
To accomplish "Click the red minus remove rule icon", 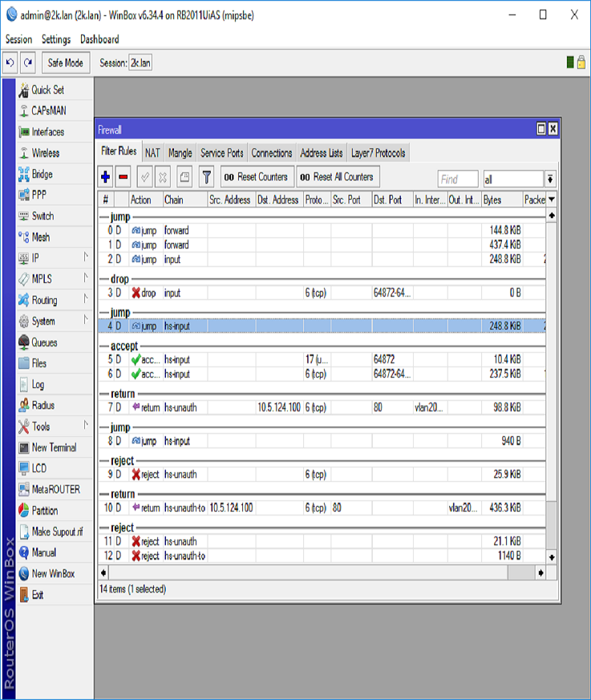I will 123,177.
